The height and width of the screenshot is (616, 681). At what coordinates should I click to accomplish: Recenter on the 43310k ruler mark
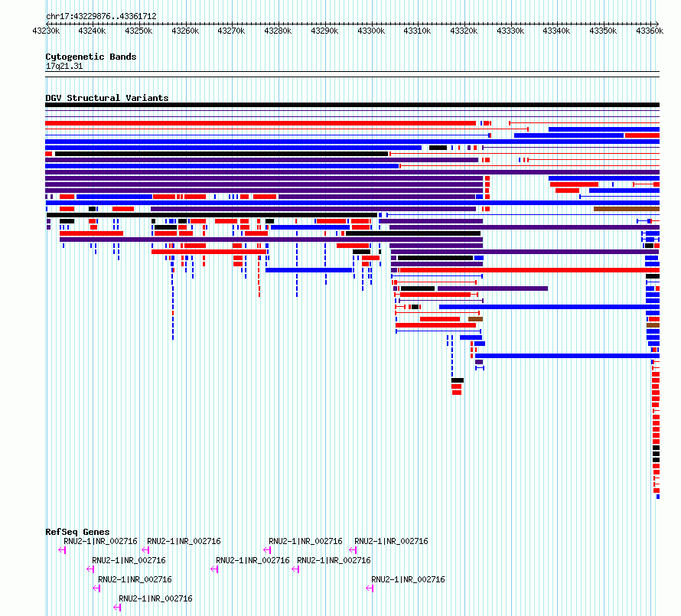[x=417, y=31]
